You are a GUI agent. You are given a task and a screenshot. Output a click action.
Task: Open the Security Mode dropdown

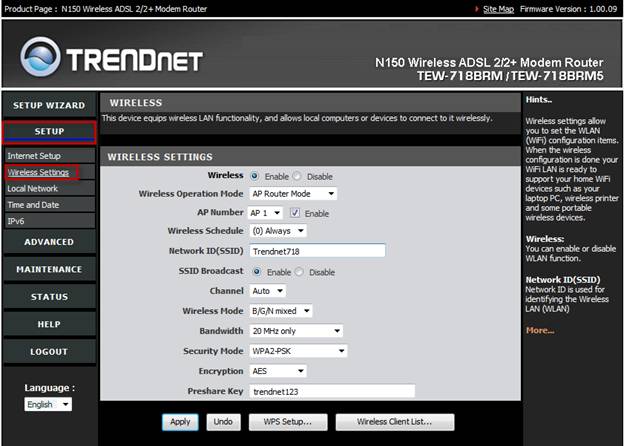298,351
